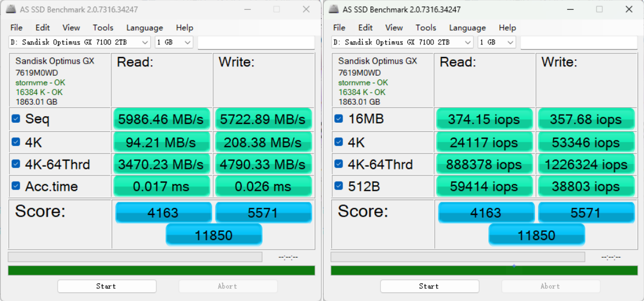
Task: Click the AS SSD app icon in left window title bar
Action: pos(12,9)
